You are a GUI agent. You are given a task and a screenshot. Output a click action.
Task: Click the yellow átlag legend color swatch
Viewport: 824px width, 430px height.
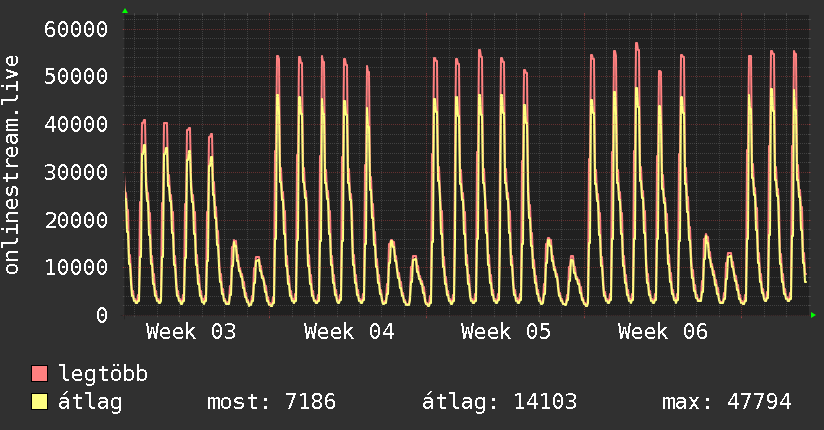[40, 402]
